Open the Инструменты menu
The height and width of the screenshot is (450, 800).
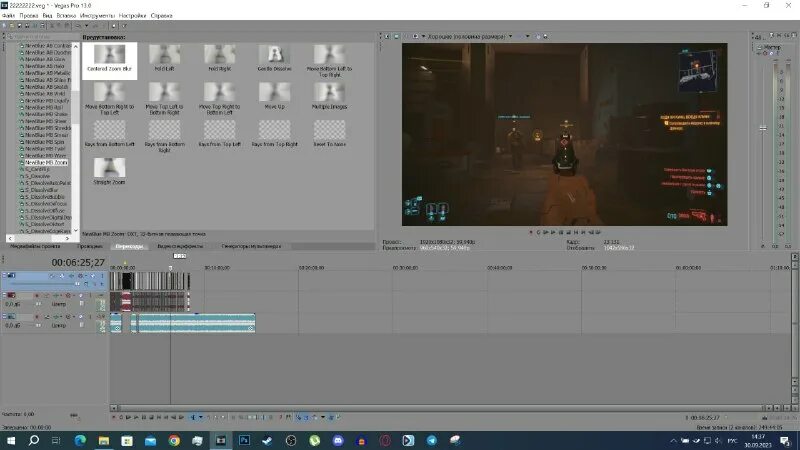coord(97,16)
